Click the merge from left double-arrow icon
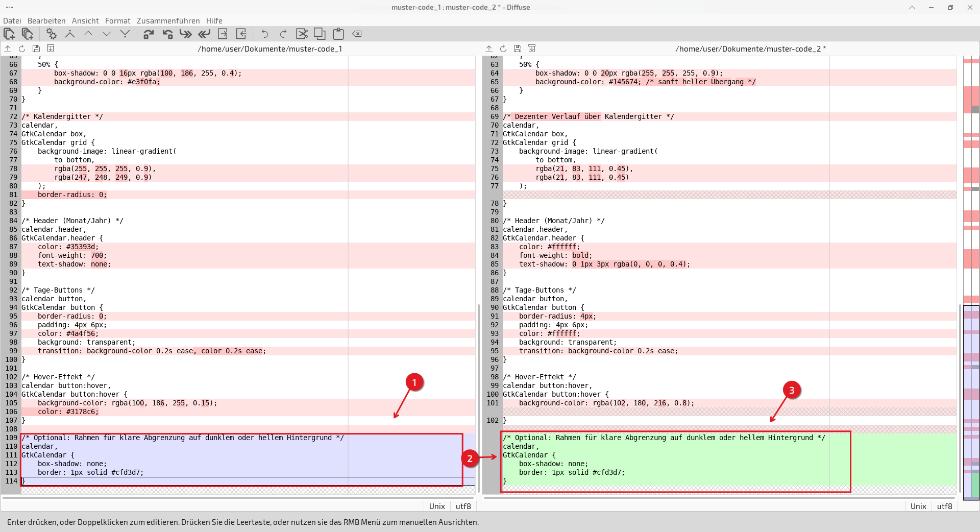This screenshot has height=532, width=980. click(186, 34)
